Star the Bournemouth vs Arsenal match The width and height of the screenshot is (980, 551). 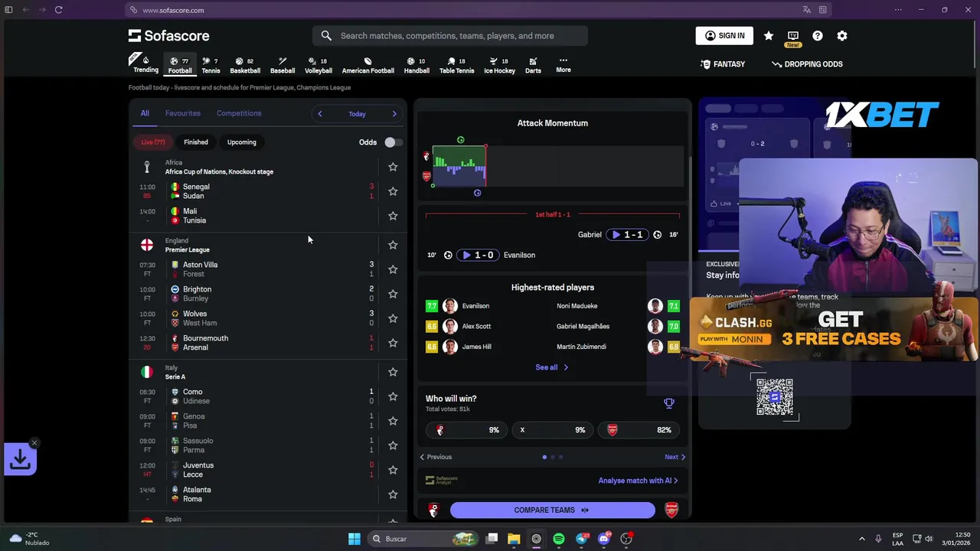pyautogui.click(x=393, y=343)
